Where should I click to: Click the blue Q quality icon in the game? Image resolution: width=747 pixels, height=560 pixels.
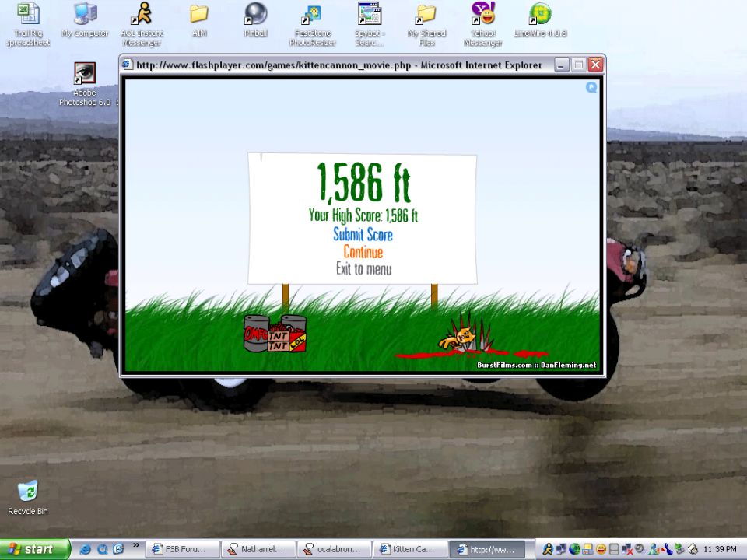(x=591, y=87)
